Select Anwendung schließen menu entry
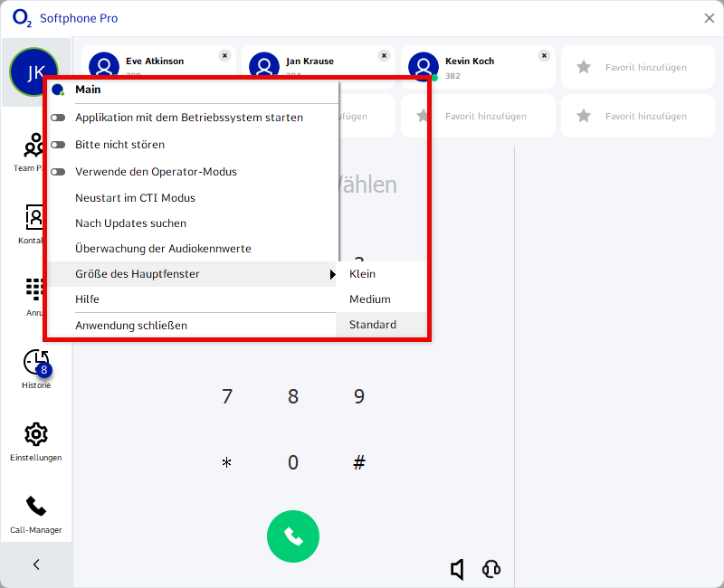This screenshot has height=588, width=724. [131, 326]
